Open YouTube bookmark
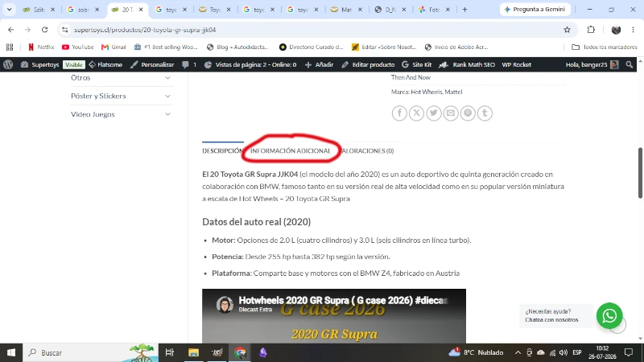The image size is (644, 362). 77,47
